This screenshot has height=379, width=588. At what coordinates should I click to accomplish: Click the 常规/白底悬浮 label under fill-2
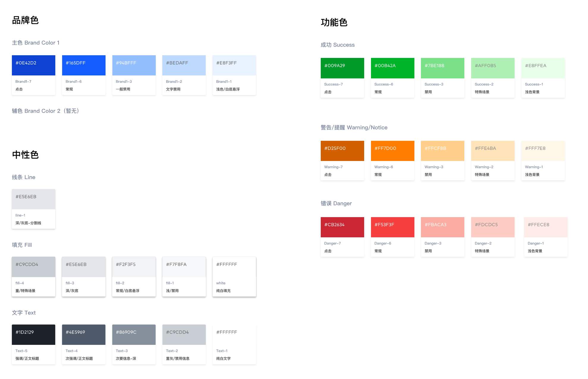pos(128,291)
